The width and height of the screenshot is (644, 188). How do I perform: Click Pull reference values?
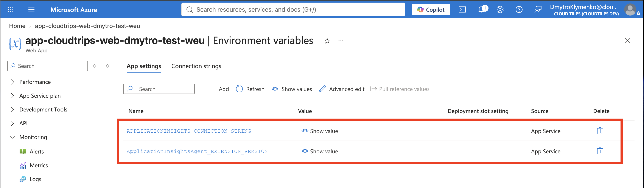click(400, 89)
